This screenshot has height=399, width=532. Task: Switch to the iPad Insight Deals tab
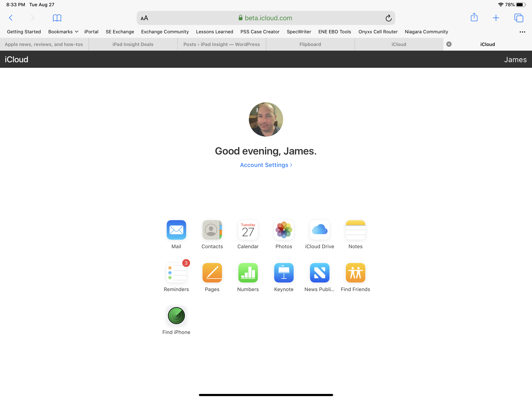click(x=133, y=44)
